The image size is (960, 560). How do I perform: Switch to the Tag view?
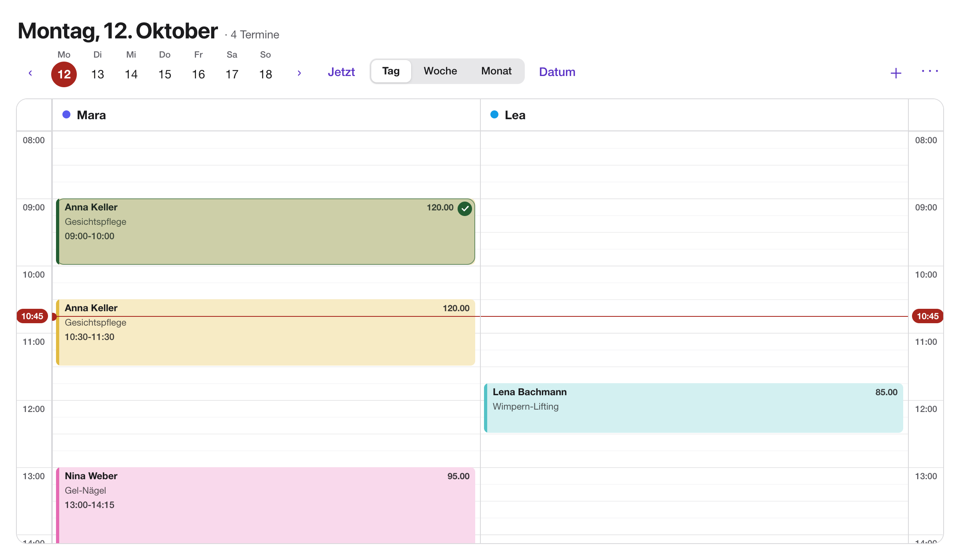[x=391, y=71]
